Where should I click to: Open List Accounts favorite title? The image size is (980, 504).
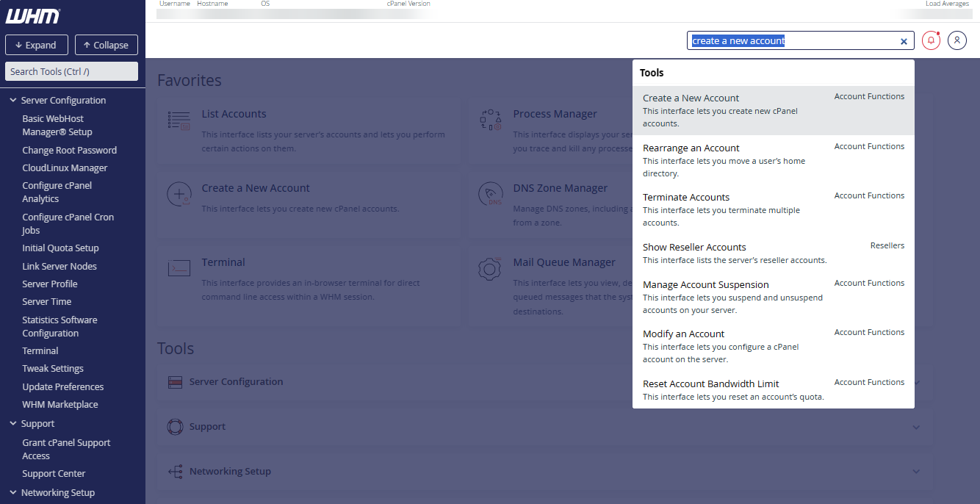click(234, 114)
